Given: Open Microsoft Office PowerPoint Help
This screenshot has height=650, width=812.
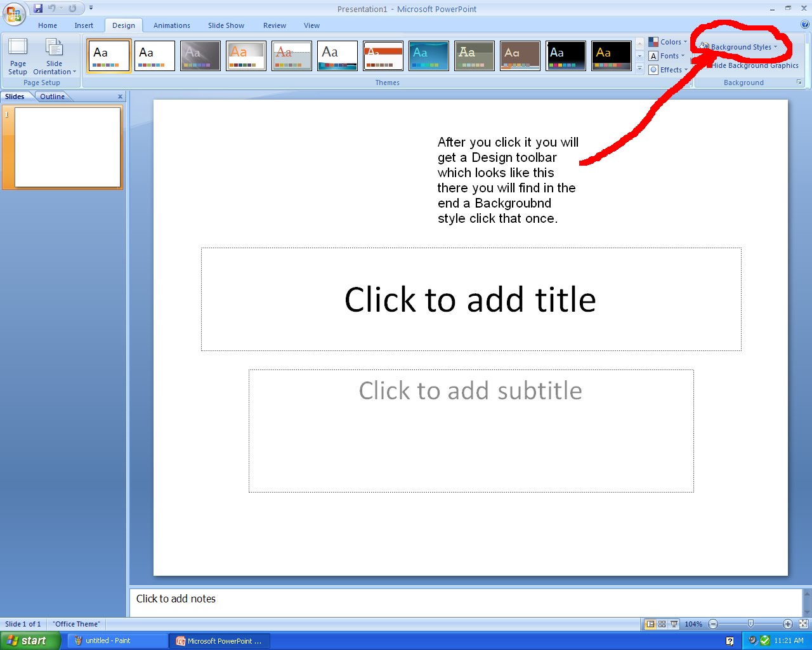Looking at the screenshot, I should pos(805,25).
